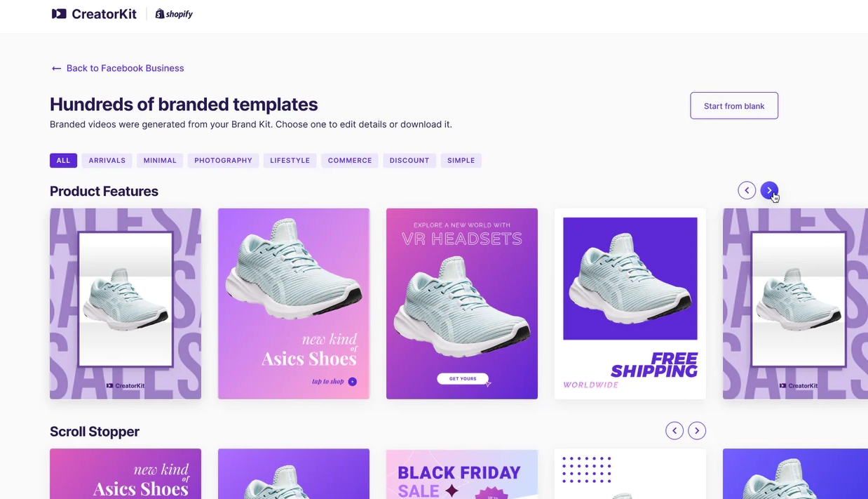Show previous Scroll Stopper templates
The image size is (868, 499).
coord(674,431)
